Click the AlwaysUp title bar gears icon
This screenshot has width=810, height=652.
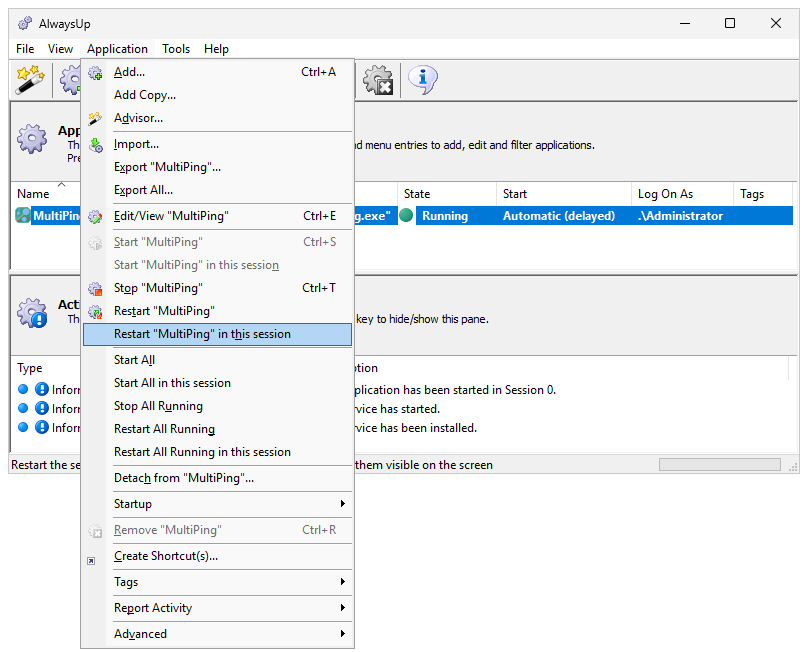click(25, 23)
